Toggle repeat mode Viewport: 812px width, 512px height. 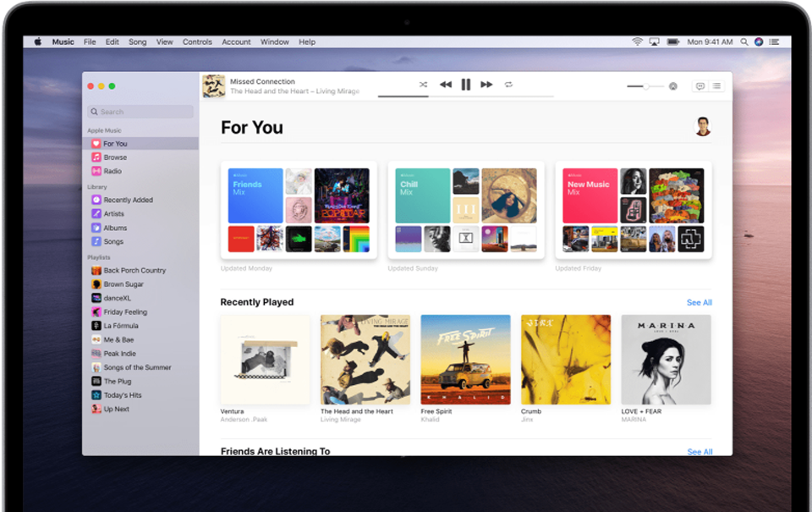click(508, 85)
